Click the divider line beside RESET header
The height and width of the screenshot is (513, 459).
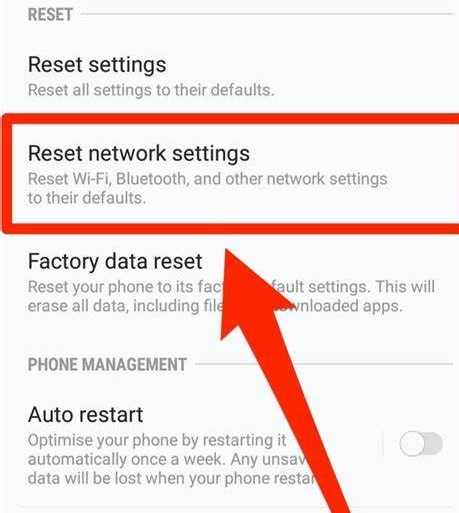pyautogui.click(x=267, y=14)
